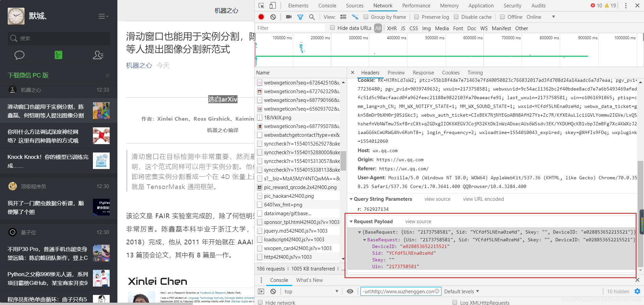The width and height of the screenshot is (644, 305).
Task: Collapse Query String Parameters section
Action: click(351, 199)
